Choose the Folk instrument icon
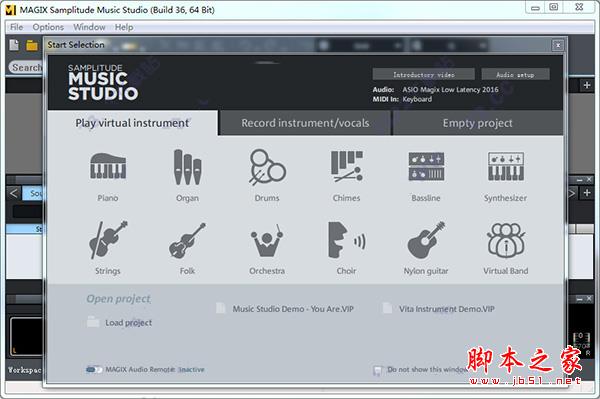The image size is (600, 399). pyautogui.click(x=187, y=241)
